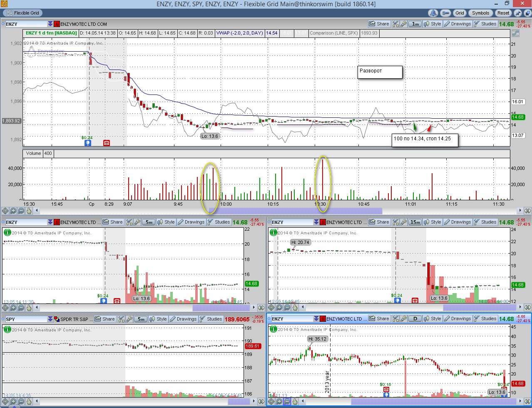532x408 pixels.
Task: Open the Drawings menu on the 1m chart
Action: coord(457,24)
